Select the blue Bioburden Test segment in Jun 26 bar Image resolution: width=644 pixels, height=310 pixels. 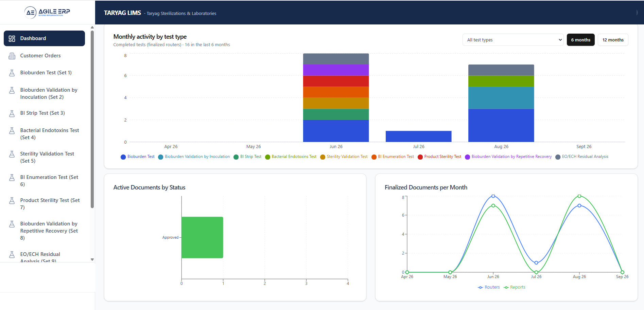pos(336,131)
